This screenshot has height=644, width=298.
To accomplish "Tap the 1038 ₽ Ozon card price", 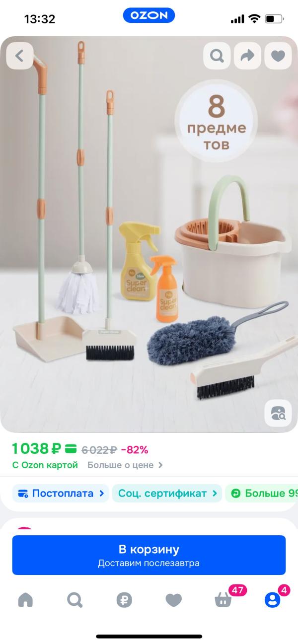I will click(44, 449).
